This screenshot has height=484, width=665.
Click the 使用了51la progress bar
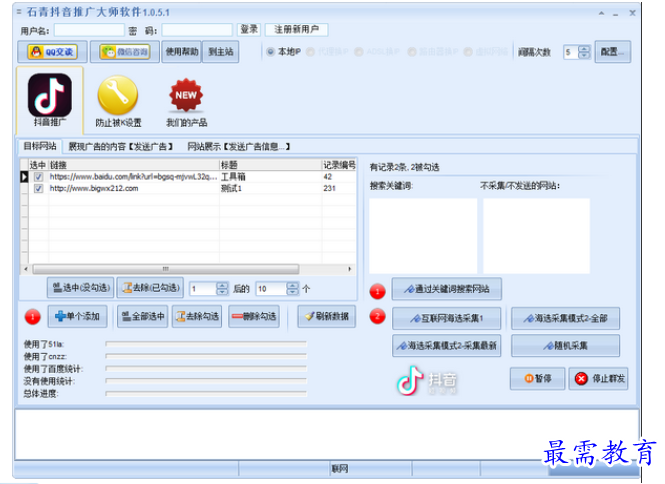pos(206,344)
